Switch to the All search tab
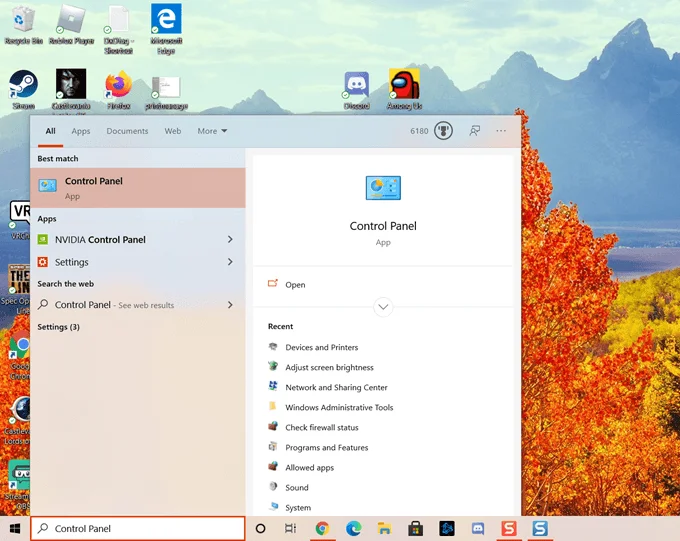Screen dimensions: 680x541 pos(50,131)
